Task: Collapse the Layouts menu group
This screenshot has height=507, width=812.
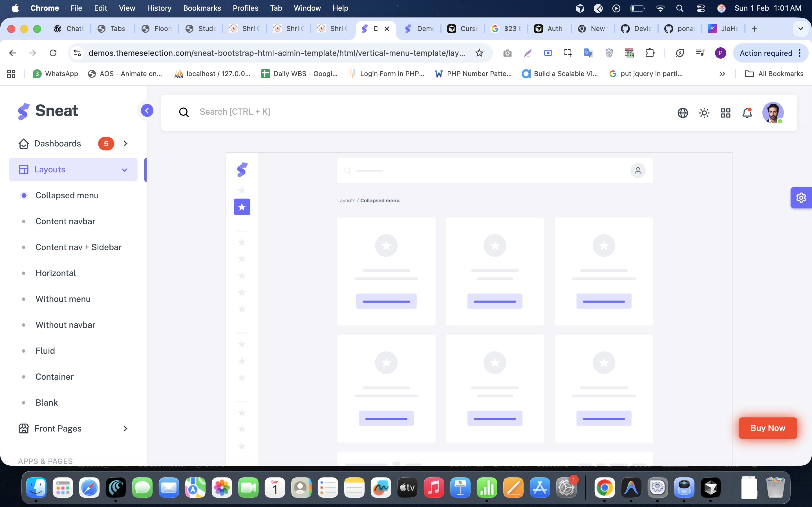Action: (73, 170)
